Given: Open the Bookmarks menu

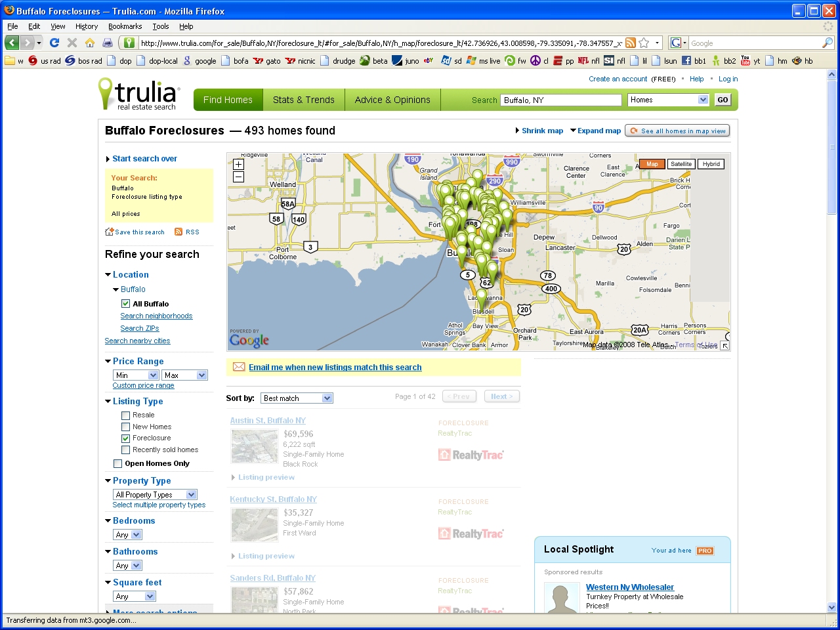Looking at the screenshot, I should point(125,26).
